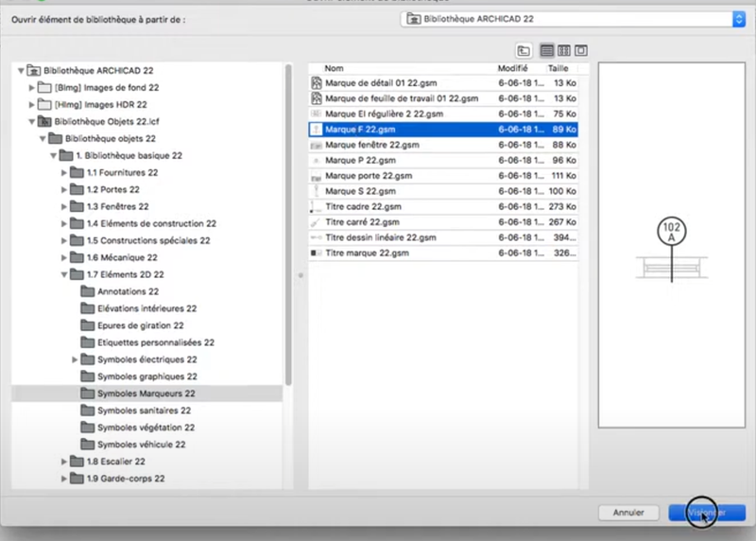Expand Symboles électriques 22 subfolder

[75, 359]
